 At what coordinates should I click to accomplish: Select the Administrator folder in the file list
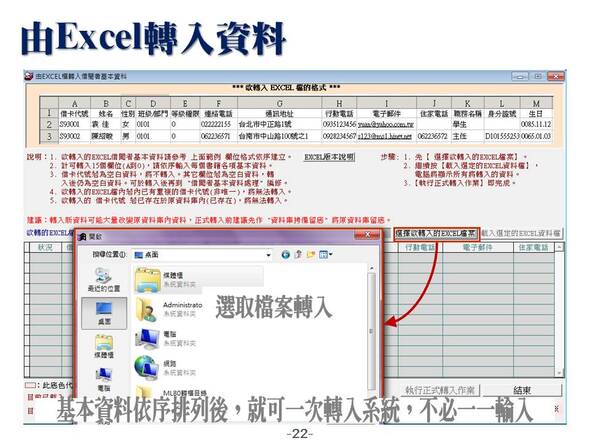tap(169, 309)
